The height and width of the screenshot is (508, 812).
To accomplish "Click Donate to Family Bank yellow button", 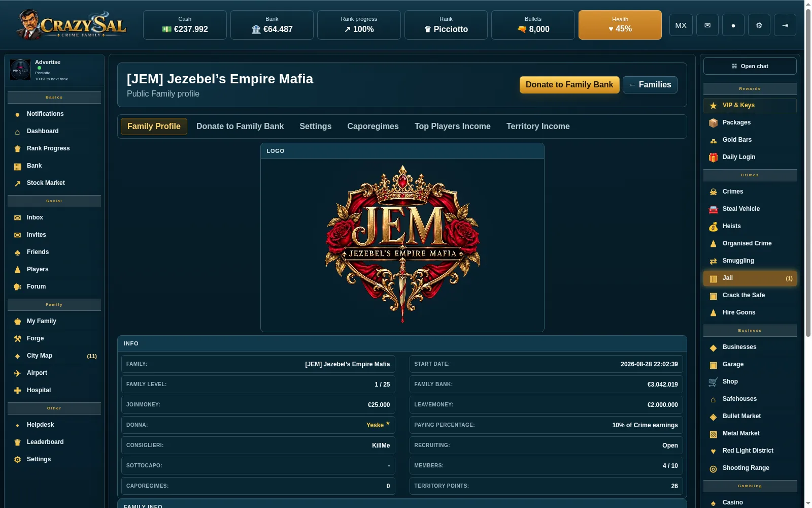I will 569,85.
